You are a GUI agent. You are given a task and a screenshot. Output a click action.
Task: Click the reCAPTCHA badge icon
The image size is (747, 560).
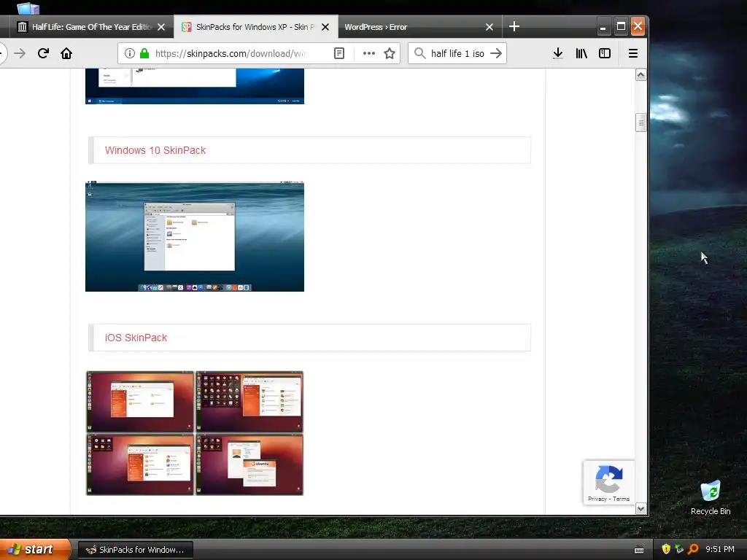(x=609, y=478)
